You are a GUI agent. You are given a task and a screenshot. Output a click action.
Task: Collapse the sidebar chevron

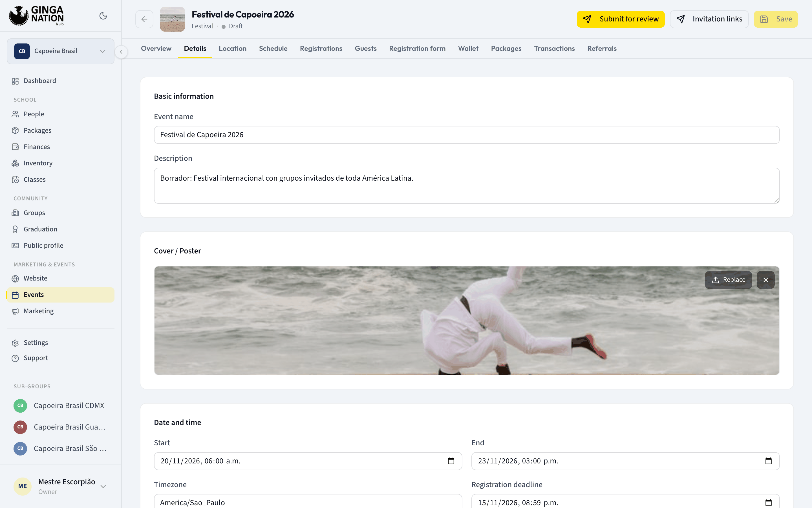coord(121,52)
